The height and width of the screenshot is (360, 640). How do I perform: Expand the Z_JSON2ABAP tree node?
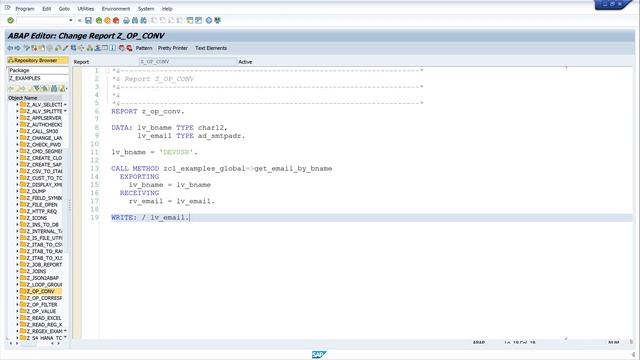point(17,278)
